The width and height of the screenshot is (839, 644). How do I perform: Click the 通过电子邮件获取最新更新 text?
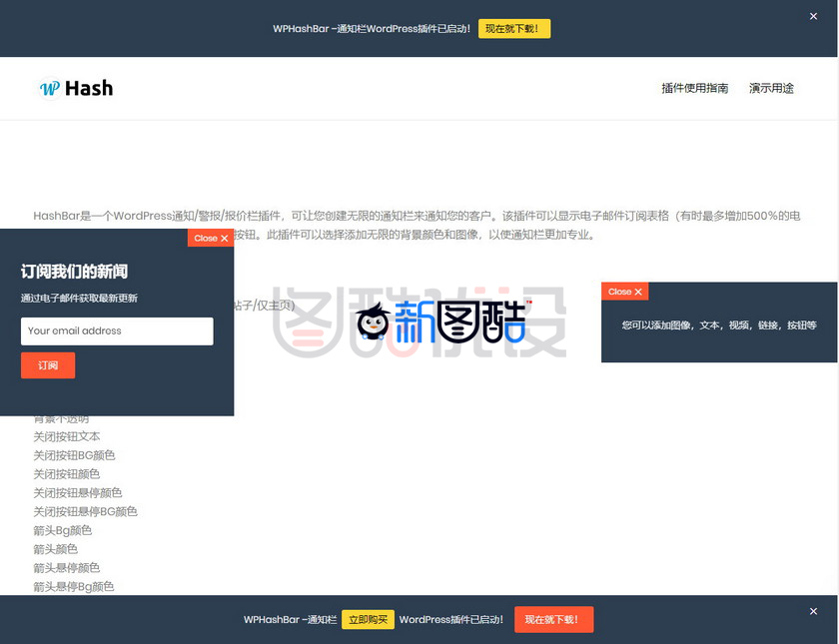[x=79, y=299]
